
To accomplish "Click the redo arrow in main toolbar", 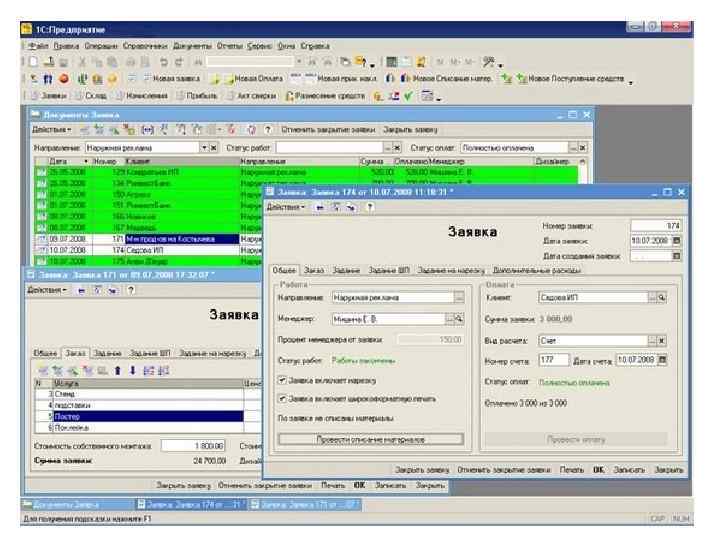I will click(x=179, y=62).
